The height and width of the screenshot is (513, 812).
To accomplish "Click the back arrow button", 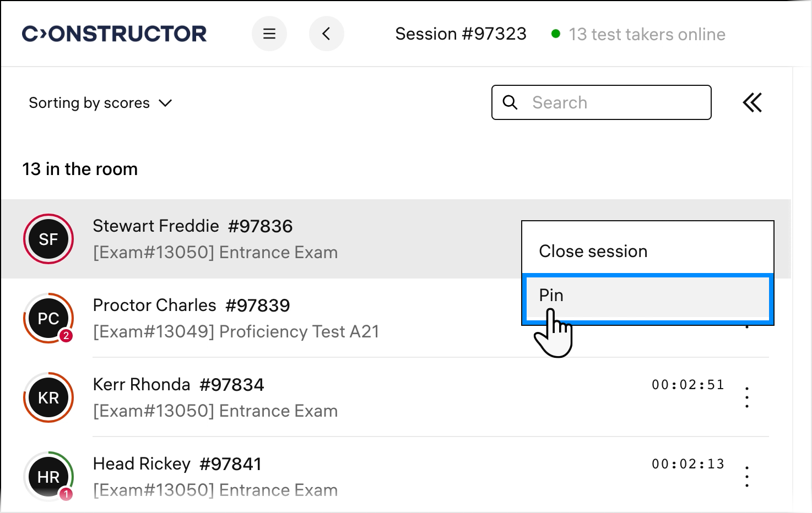I will click(326, 34).
